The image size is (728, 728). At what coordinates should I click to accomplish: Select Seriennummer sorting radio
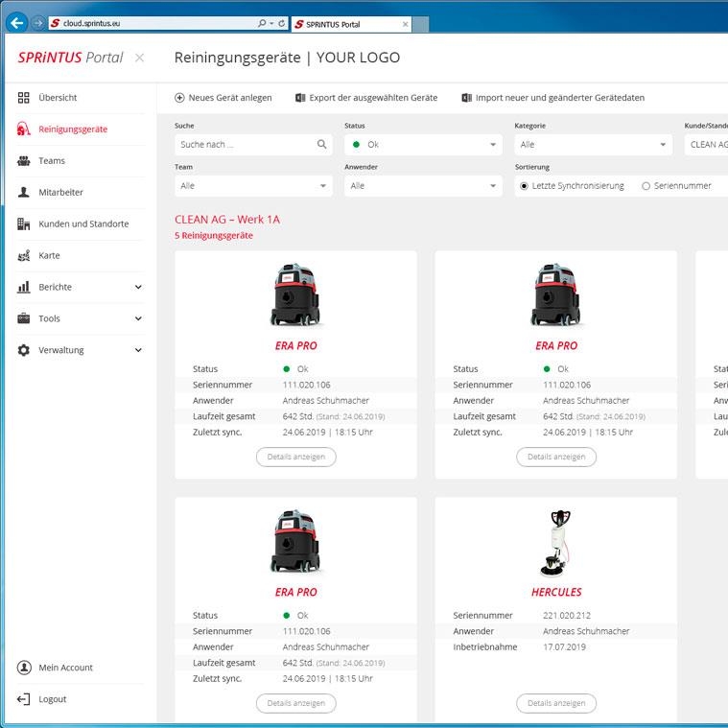(646, 186)
